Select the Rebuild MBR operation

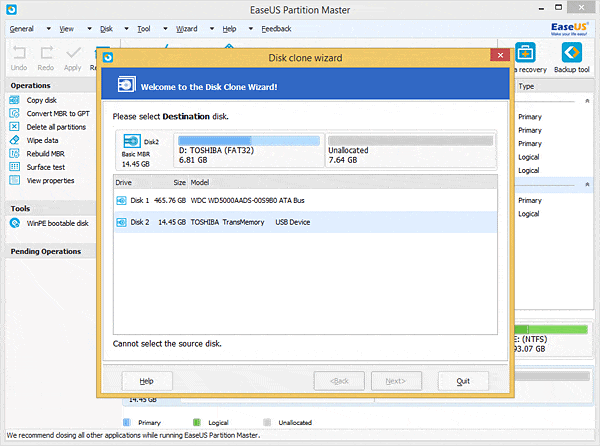click(46, 154)
